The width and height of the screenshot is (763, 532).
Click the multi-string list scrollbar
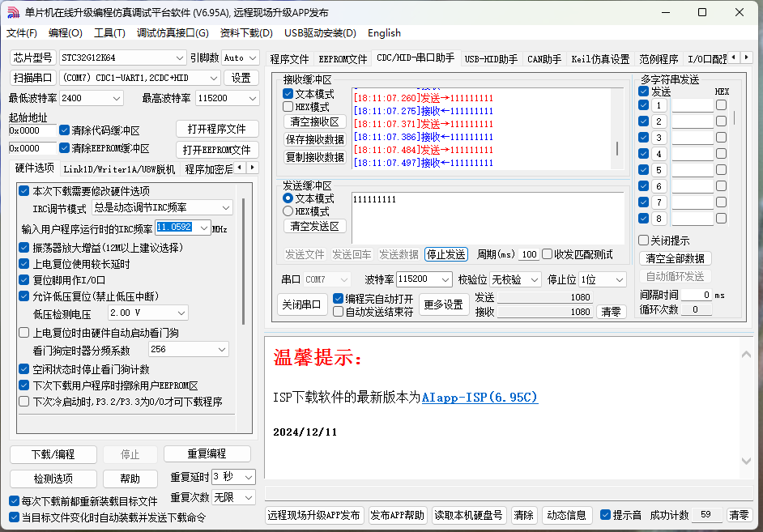coord(735,117)
